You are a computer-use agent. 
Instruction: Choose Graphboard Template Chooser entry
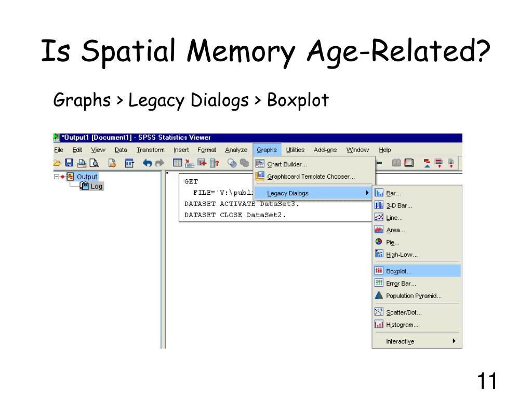tap(314, 177)
